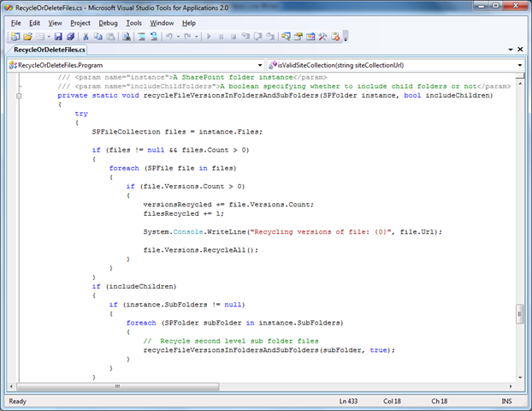Screen dimensions: 532x411
Task: Open the Project menu
Action: tap(80, 23)
